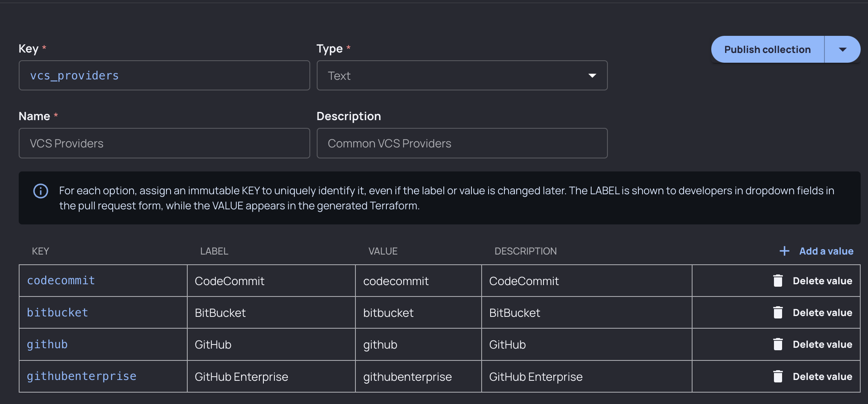The width and height of the screenshot is (868, 404).
Task: Click the Key field containing vcs_providers
Action: click(164, 75)
